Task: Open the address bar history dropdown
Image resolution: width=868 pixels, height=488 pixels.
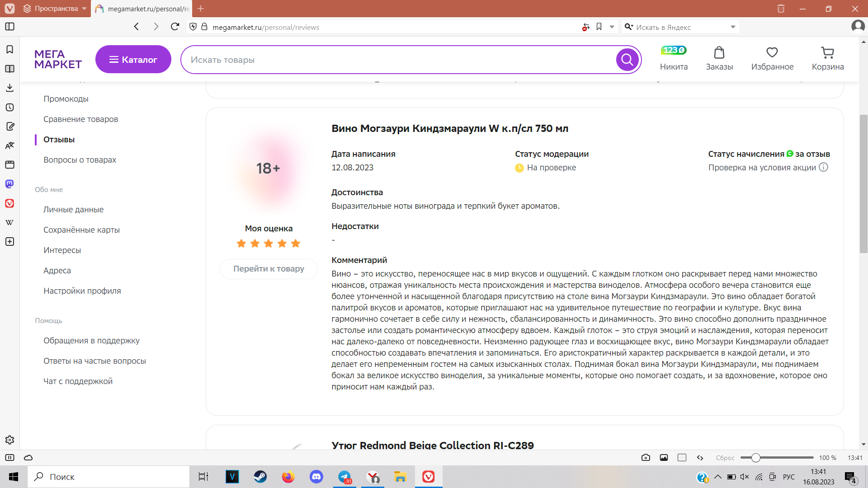Action: pyautogui.click(x=612, y=27)
